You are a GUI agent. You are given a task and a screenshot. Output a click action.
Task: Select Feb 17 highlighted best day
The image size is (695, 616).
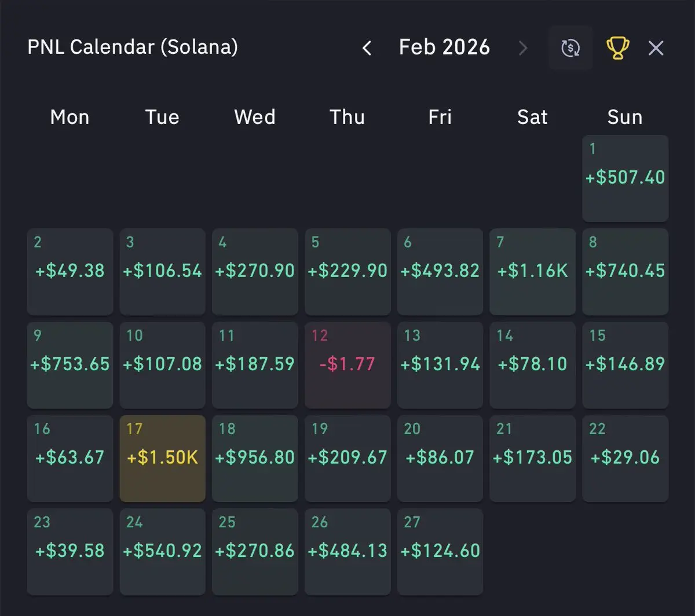point(162,458)
